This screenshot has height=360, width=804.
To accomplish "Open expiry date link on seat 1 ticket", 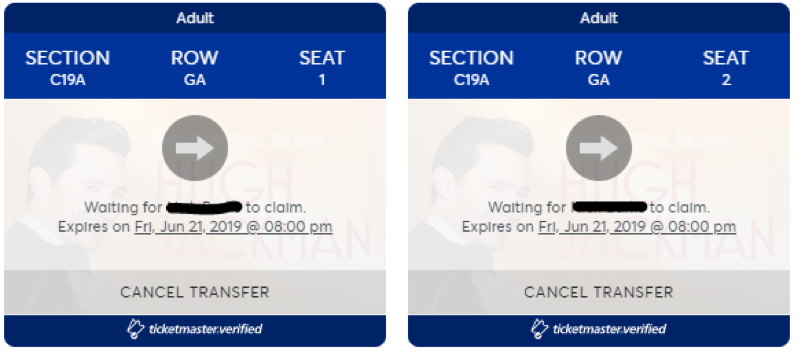I will pos(233,227).
